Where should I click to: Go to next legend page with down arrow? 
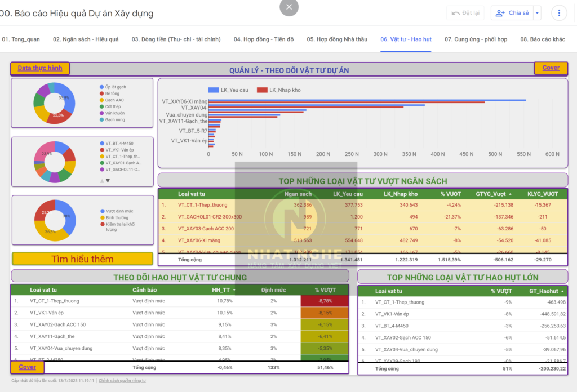pos(108,181)
